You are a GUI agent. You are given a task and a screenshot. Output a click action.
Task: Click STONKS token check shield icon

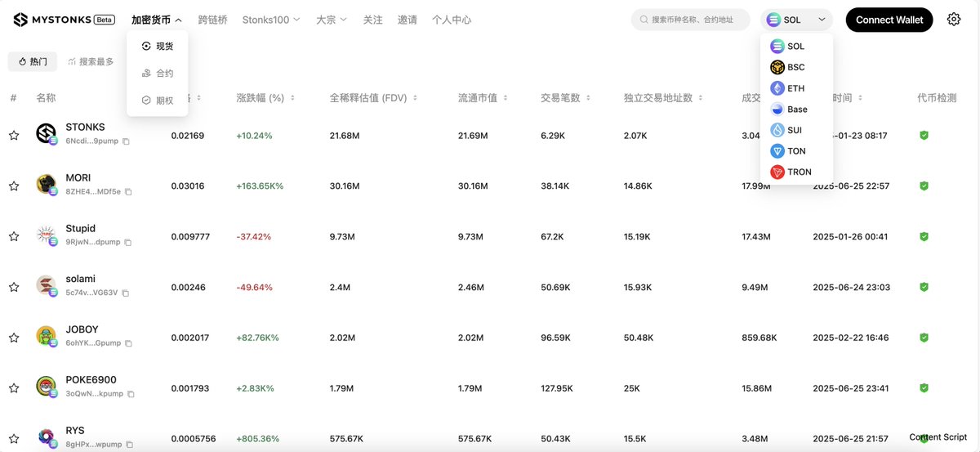924,136
